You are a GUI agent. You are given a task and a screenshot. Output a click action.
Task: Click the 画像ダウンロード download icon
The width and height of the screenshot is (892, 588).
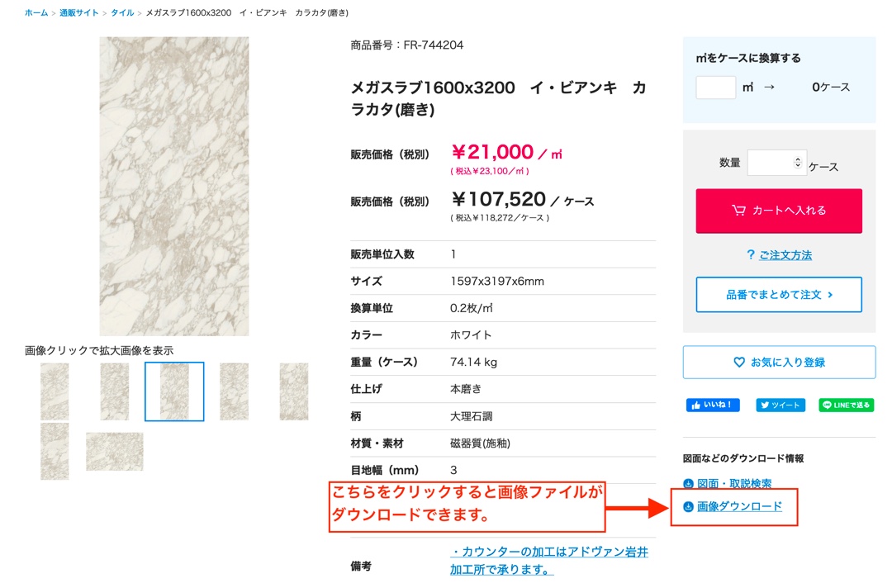689,507
